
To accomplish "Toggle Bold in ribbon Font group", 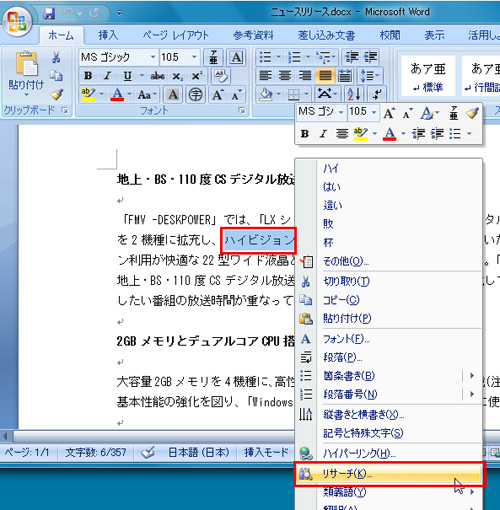I will [x=88, y=76].
